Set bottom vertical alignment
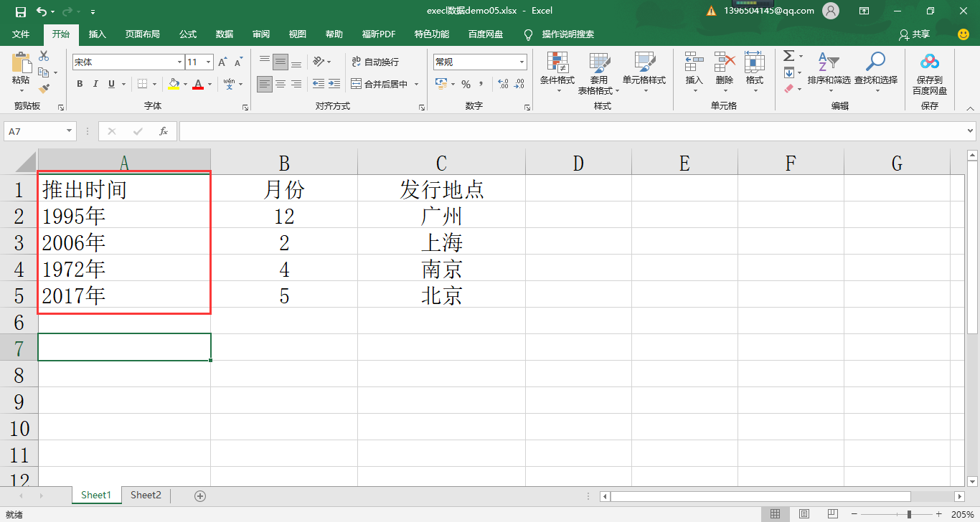Image resolution: width=980 pixels, height=522 pixels. click(x=296, y=62)
